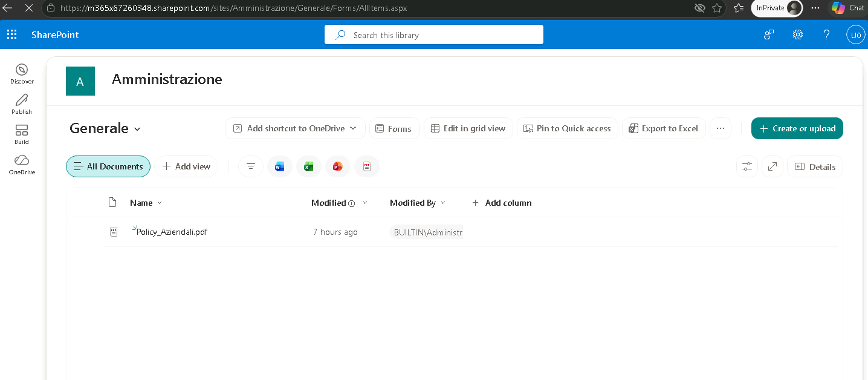Open the U0 account profile menu

tap(856, 35)
